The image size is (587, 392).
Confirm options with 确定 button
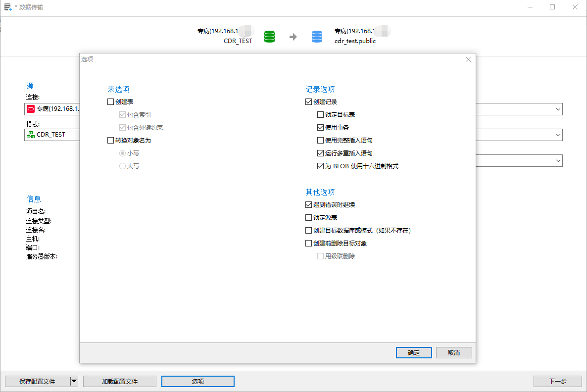414,353
